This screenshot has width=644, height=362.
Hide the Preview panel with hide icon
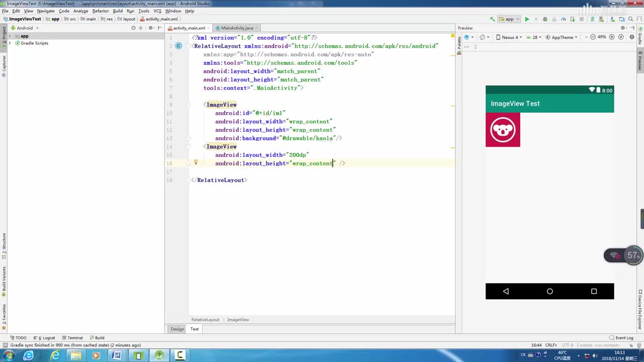tap(632, 28)
